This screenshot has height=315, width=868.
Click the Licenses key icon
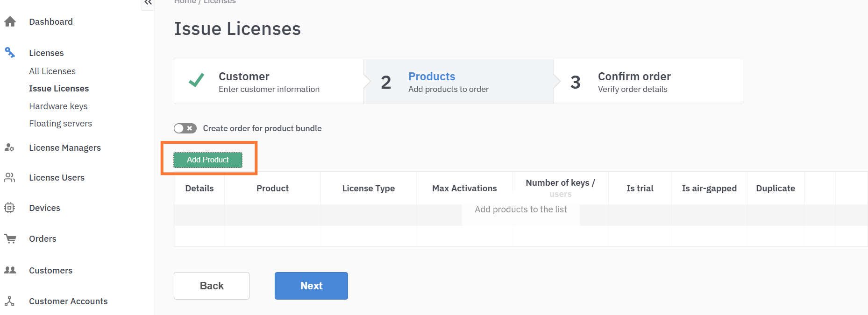(10, 52)
